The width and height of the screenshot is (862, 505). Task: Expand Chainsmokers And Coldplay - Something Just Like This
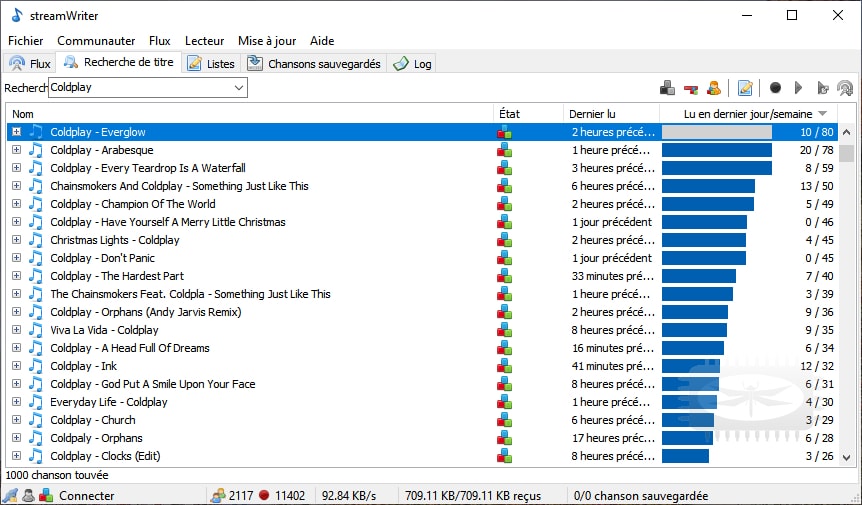point(16,186)
